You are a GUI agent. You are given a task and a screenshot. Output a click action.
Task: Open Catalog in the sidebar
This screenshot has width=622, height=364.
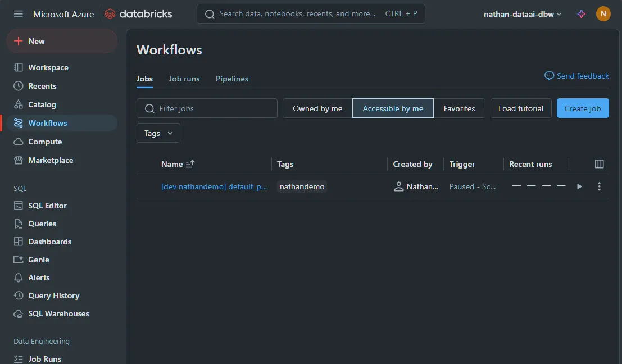pos(42,104)
